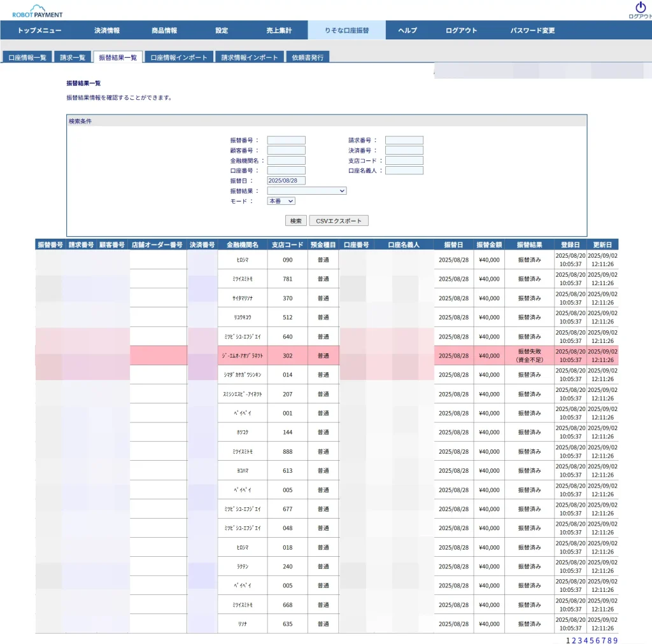This screenshot has height=644, width=652.
Task: Click the 口座名義人 search field
Action: (404, 171)
